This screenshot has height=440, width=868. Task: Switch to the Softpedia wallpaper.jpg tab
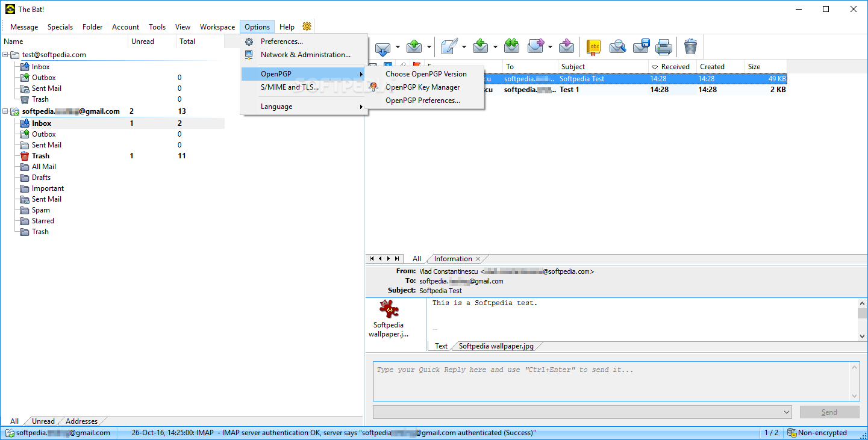point(496,346)
